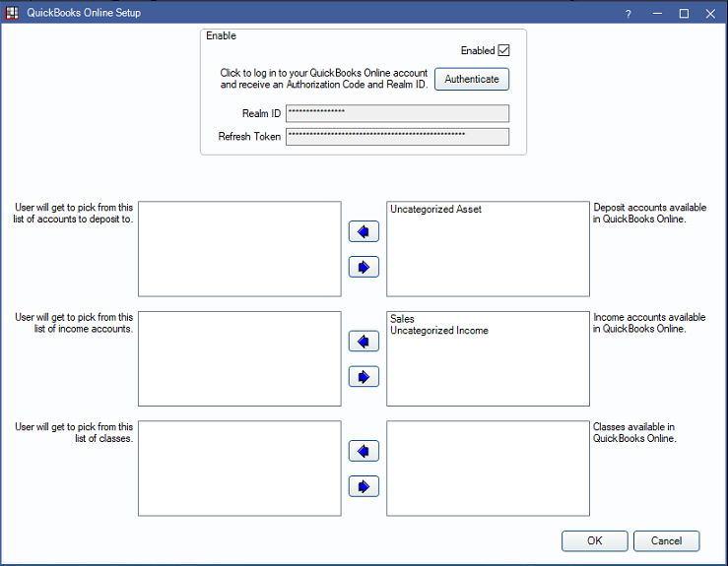Click the empty chosen deposit accounts list
Image resolution: width=728 pixels, height=566 pixels.
[239, 249]
